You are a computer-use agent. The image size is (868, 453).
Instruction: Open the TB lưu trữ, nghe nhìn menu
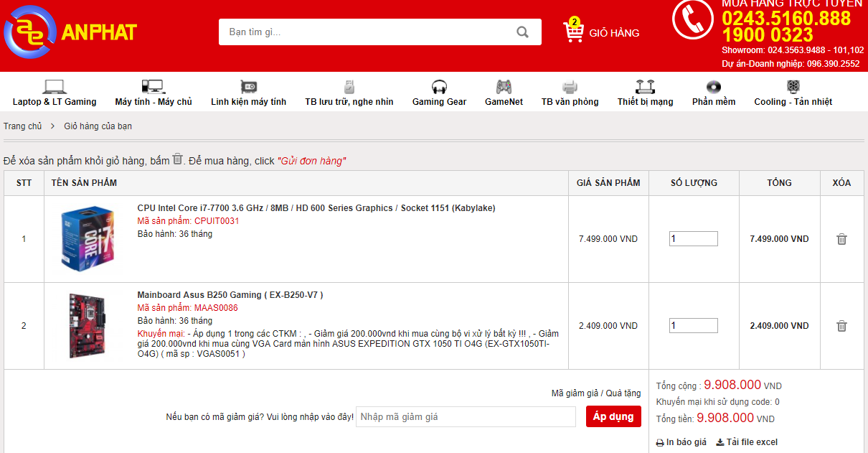tap(349, 102)
